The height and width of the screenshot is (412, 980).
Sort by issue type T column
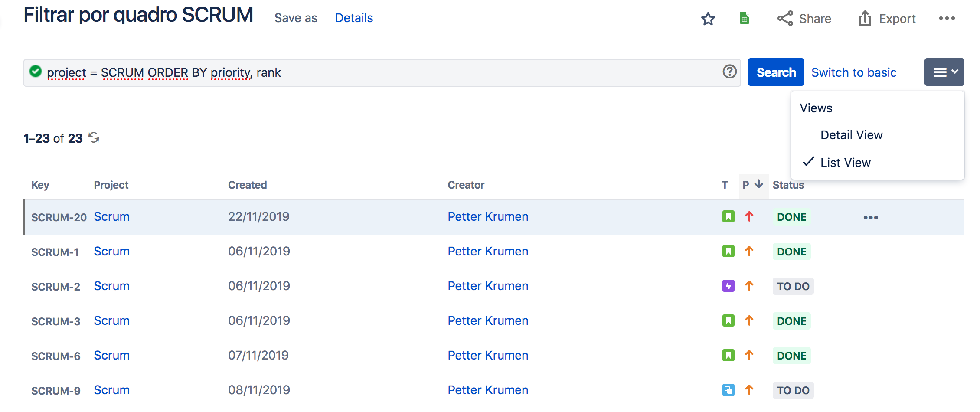[x=725, y=185]
